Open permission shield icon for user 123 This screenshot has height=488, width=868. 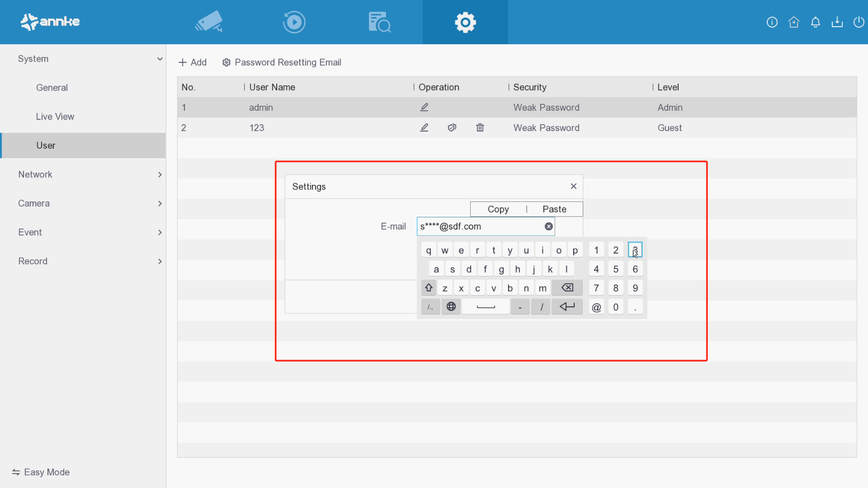coord(452,128)
